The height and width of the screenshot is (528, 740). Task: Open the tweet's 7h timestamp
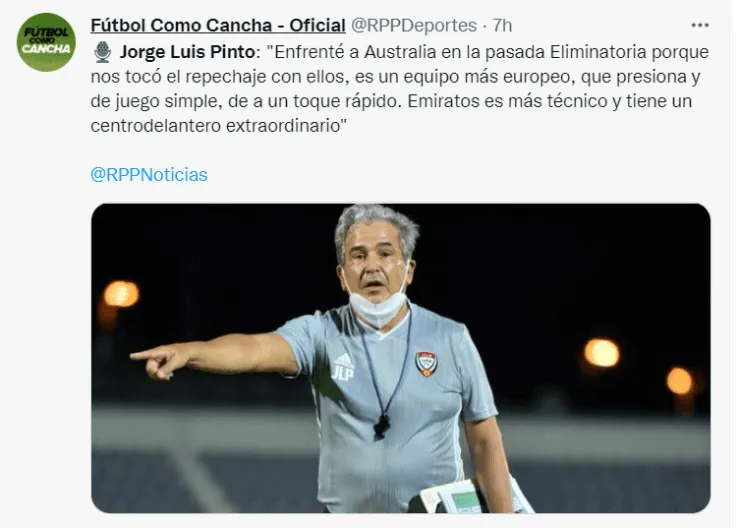click(502, 25)
